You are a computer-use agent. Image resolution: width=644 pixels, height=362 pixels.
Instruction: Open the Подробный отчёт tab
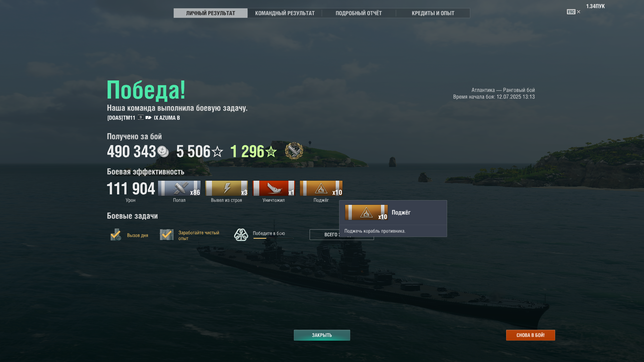[359, 13]
